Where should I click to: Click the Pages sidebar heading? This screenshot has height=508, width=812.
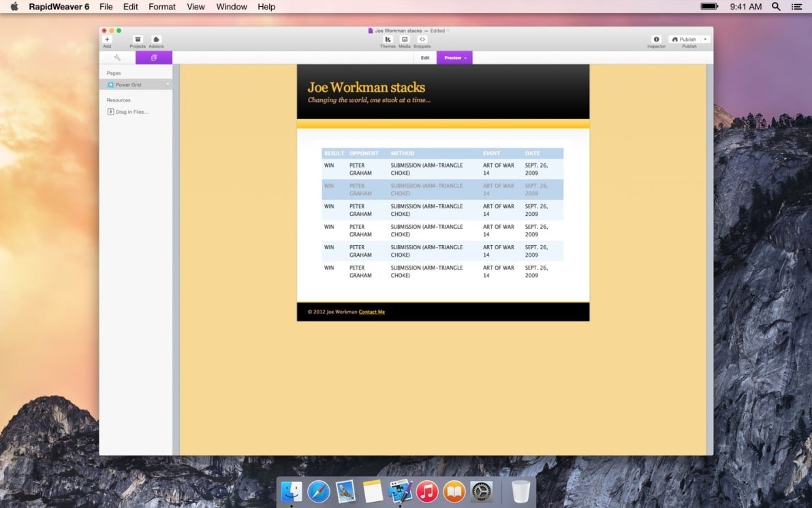click(113, 73)
